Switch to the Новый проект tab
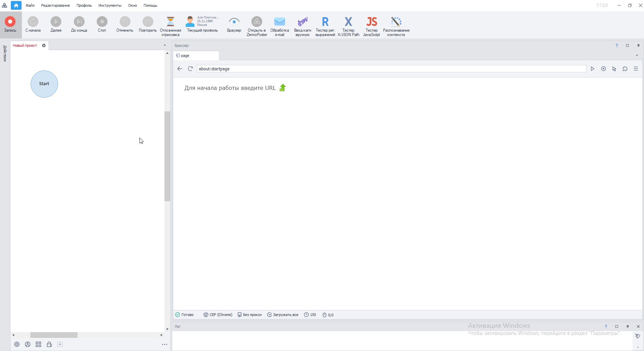The height and width of the screenshot is (351, 644). click(x=25, y=45)
